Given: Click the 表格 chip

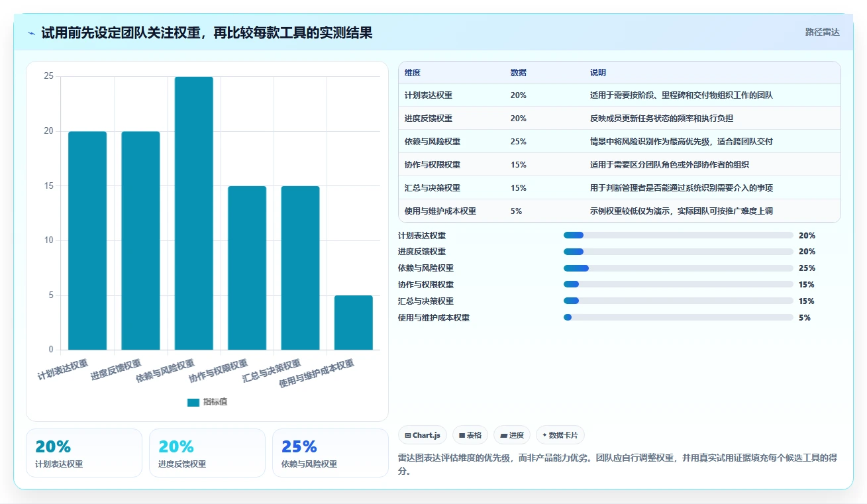Looking at the screenshot, I should coord(470,435).
